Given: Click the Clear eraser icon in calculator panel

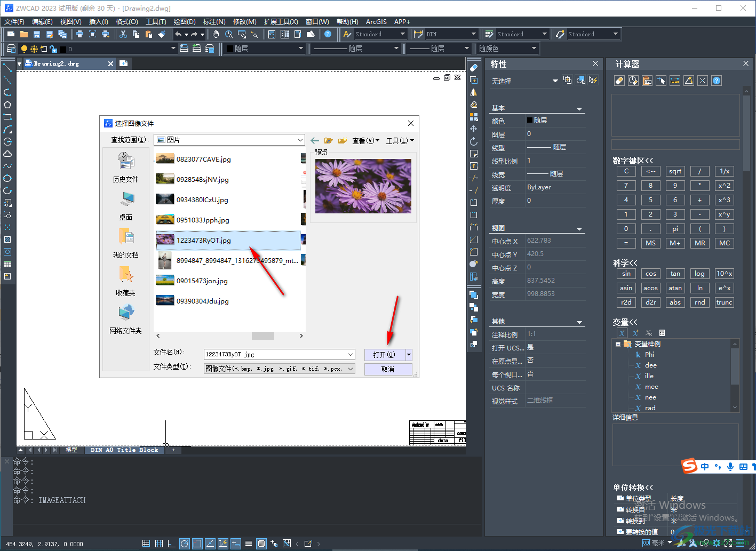Looking at the screenshot, I should 619,81.
